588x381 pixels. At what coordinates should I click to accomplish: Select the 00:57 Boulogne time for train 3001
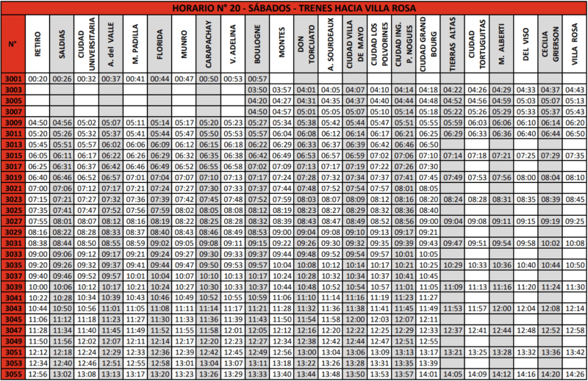tap(257, 79)
